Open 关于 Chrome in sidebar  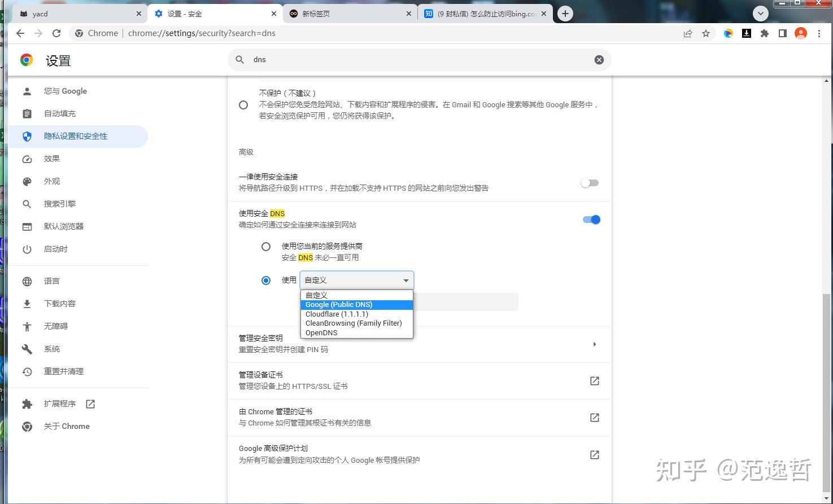tap(78, 426)
